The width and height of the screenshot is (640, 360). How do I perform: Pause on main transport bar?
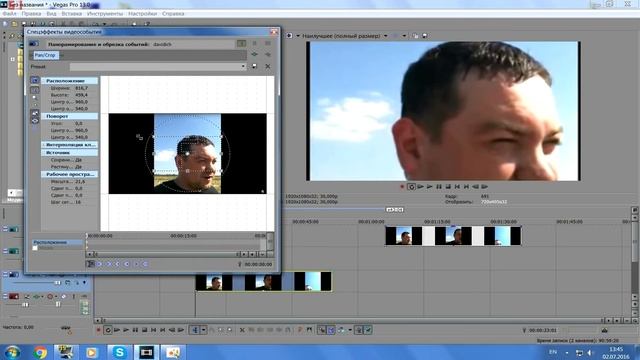(135, 330)
